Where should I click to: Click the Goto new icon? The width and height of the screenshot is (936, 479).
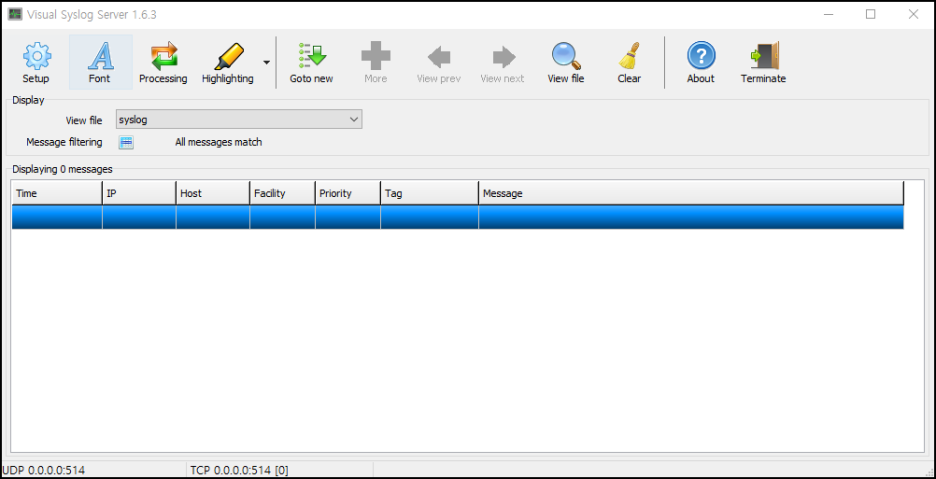pyautogui.click(x=312, y=56)
